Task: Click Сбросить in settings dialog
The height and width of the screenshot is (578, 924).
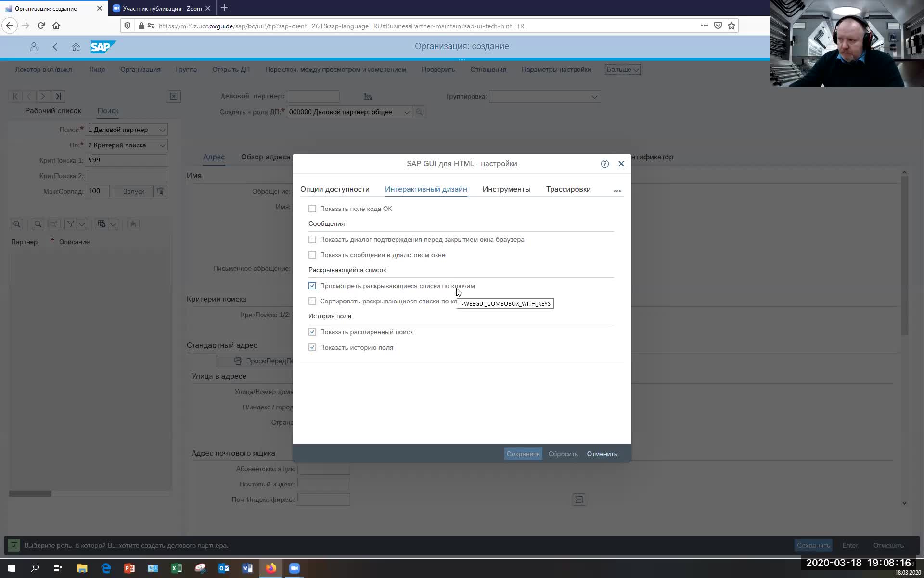Action: pyautogui.click(x=563, y=454)
